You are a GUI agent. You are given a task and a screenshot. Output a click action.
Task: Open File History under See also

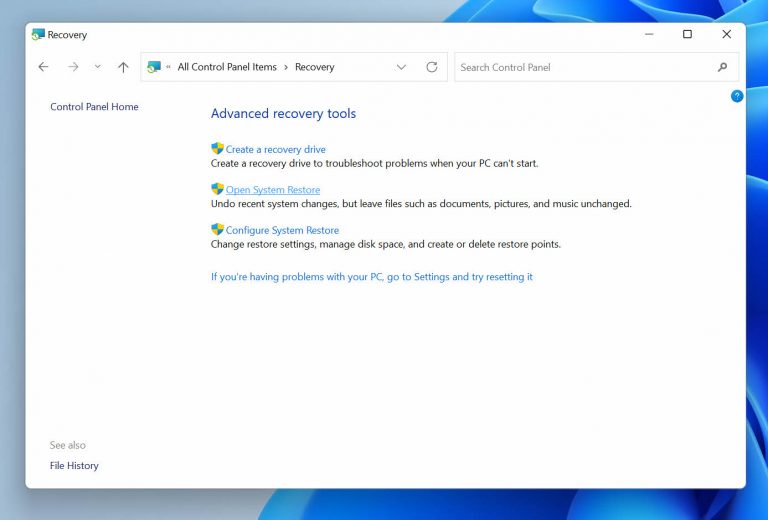pyautogui.click(x=74, y=466)
